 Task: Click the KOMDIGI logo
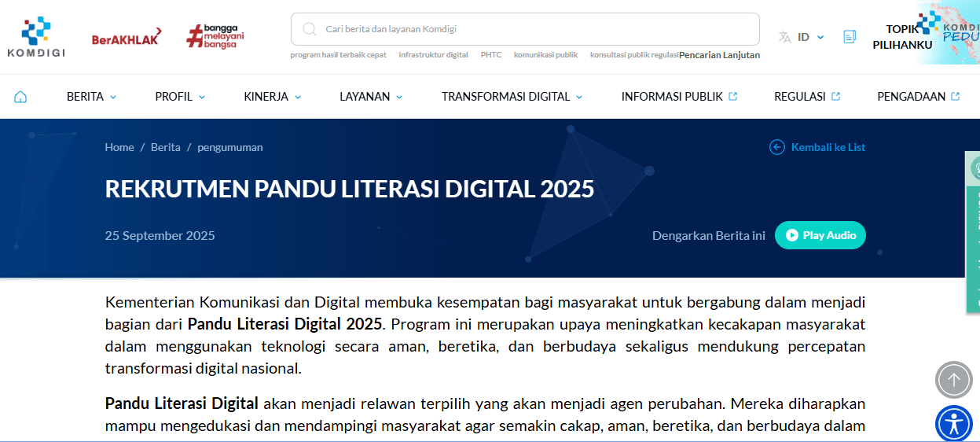pos(36,36)
